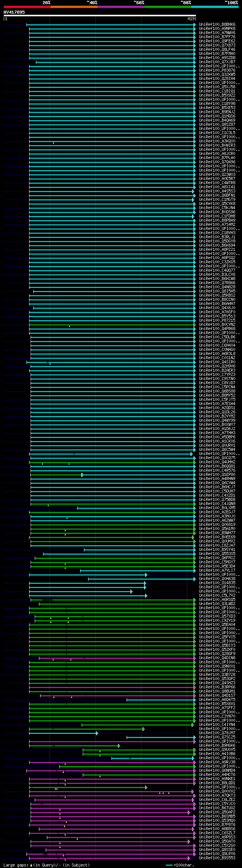242x868 pixels.
Task: Select hit label UniRef100_Q7Q496
Action: pyautogui.click(x=217, y=162)
